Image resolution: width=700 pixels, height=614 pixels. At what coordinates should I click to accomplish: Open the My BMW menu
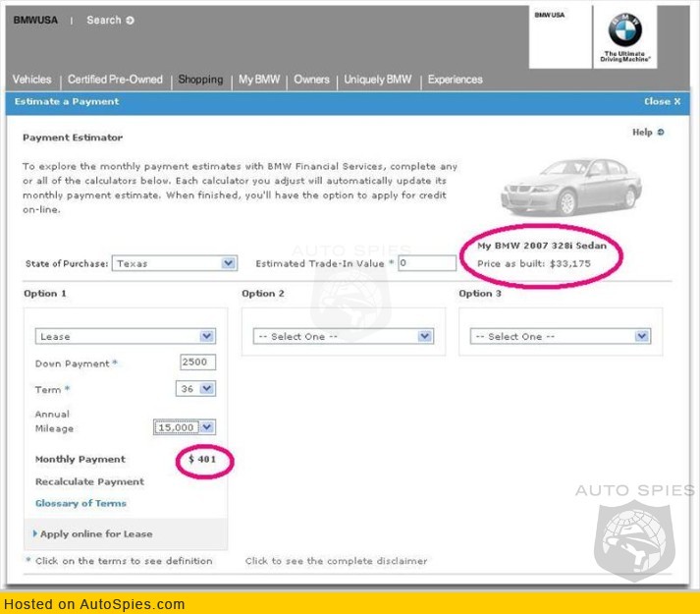pyautogui.click(x=259, y=80)
